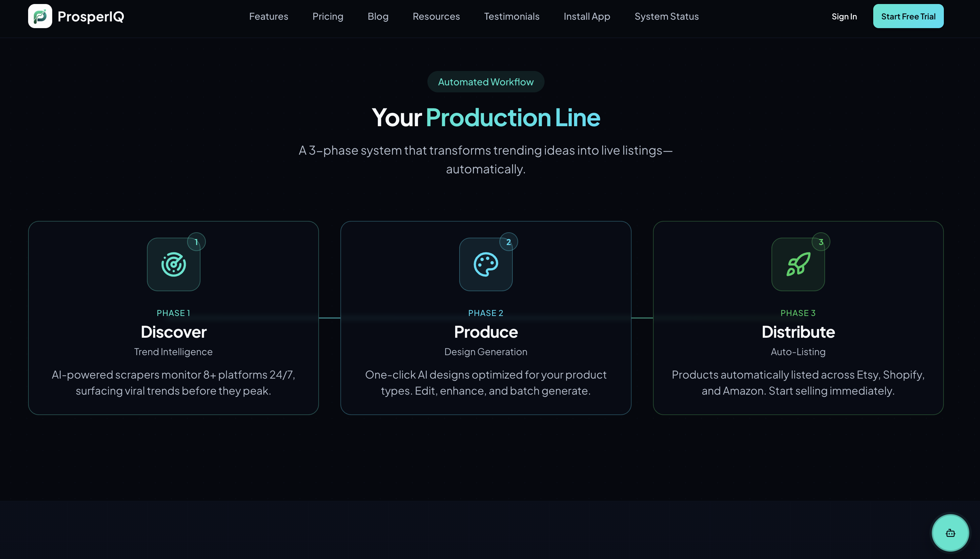Click the ProsperIQ brand name text

[x=91, y=16]
